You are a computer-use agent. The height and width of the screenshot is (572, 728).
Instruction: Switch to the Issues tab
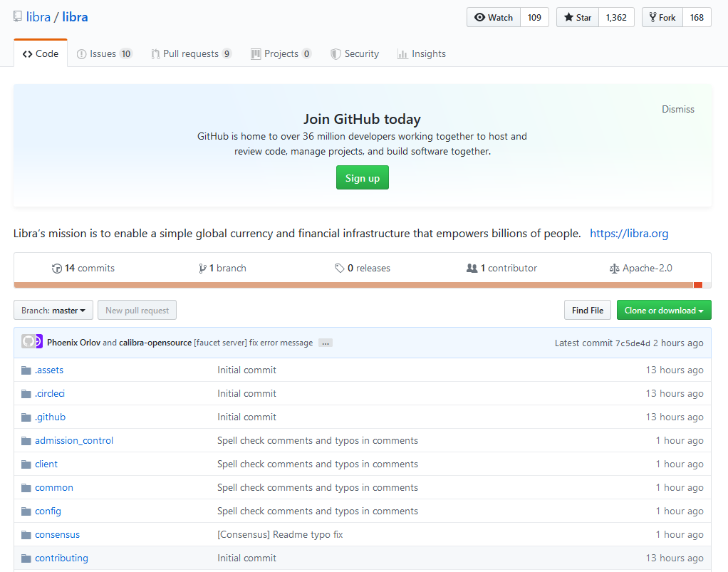coord(104,54)
